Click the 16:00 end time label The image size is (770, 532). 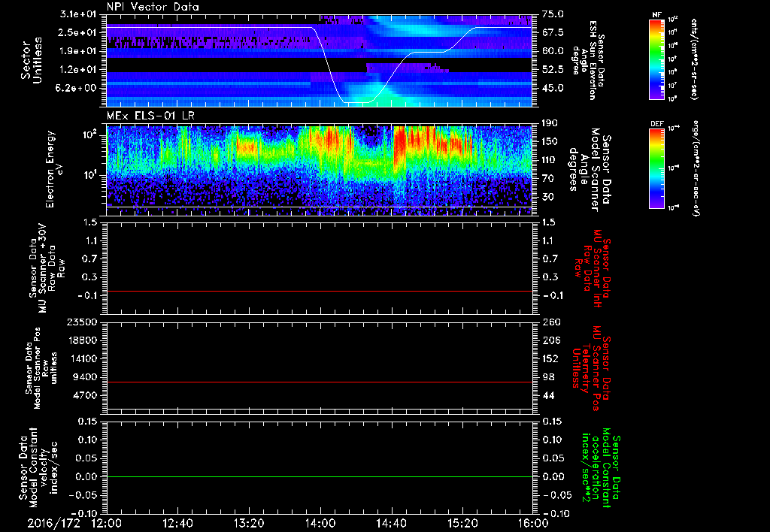click(533, 523)
